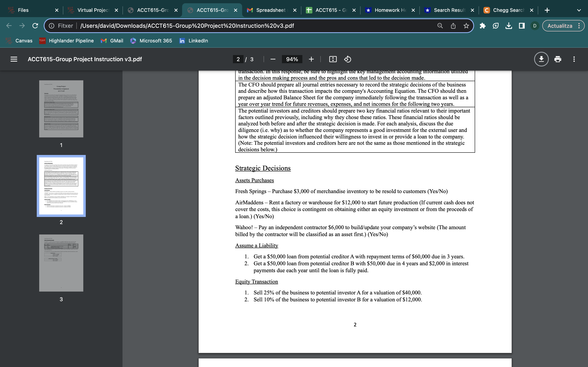
Task: Open the PDF viewer's three-dot options menu
Action: click(x=574, y=59)
